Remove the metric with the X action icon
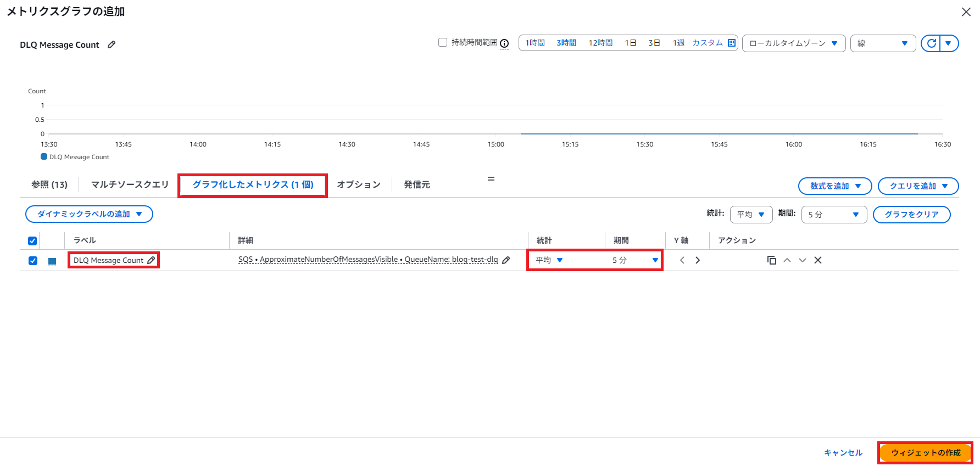The height and width of the screenshot is (466, 980). tap(817, 260)
